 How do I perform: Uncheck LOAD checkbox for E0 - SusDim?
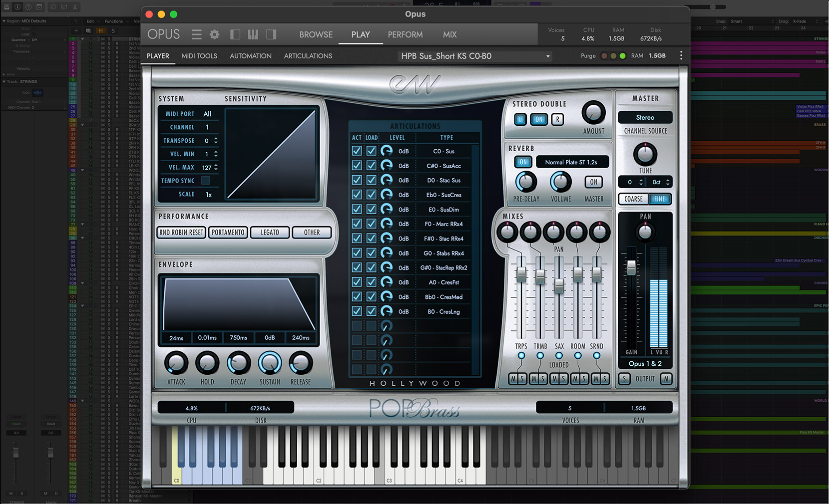coord(371,209)
